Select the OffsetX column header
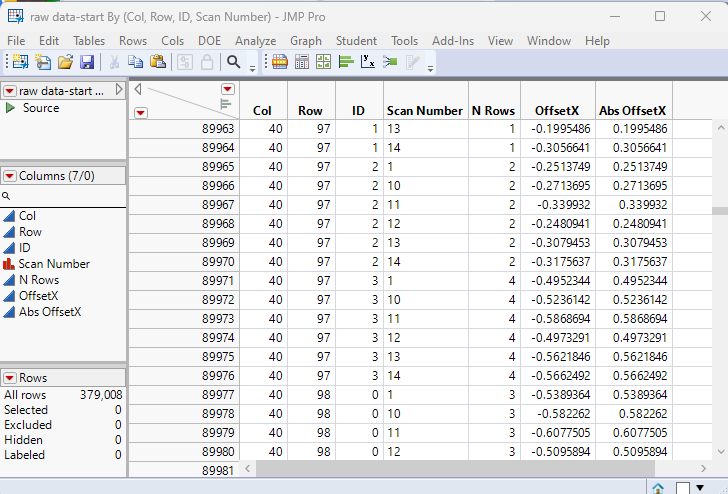The image size is (728, 494). tap(557, 111)
